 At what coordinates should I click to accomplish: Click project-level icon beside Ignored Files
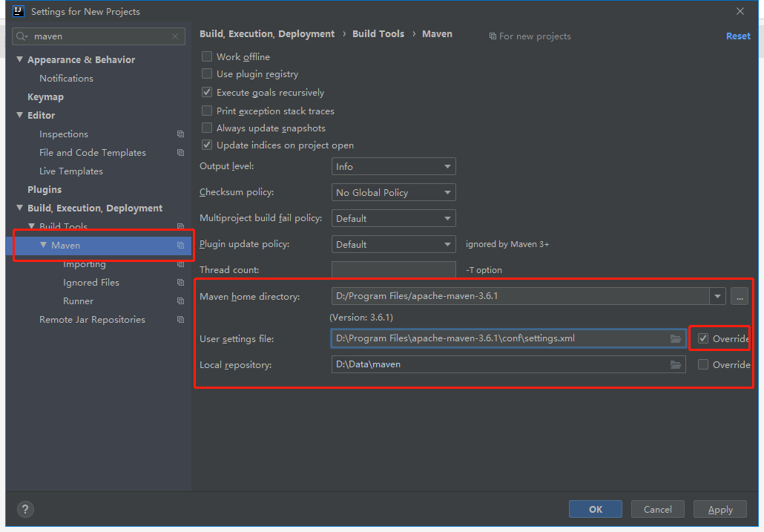click(x=181, y=283)
